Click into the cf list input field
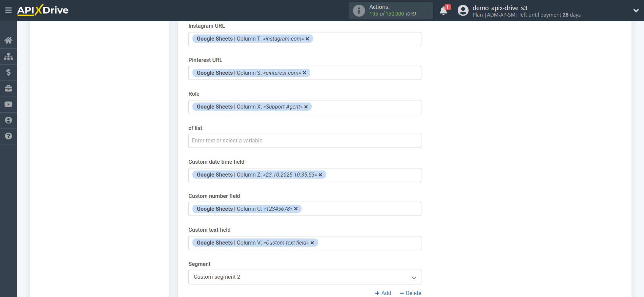Screen dimensions: 644x297 pos(305,141)
